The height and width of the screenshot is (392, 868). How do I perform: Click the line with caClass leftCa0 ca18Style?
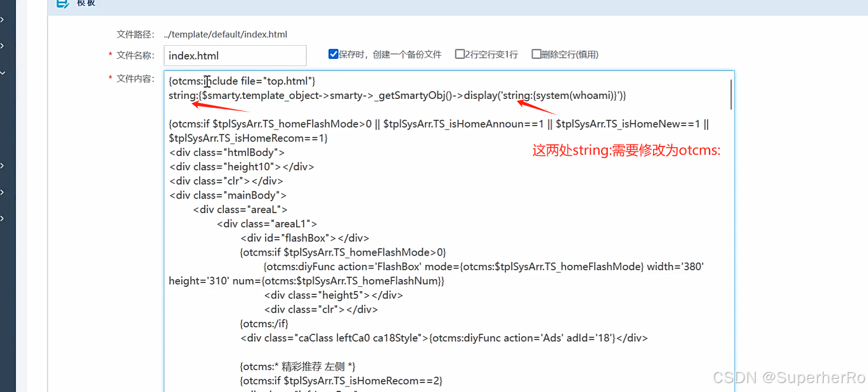pos(444,337)
